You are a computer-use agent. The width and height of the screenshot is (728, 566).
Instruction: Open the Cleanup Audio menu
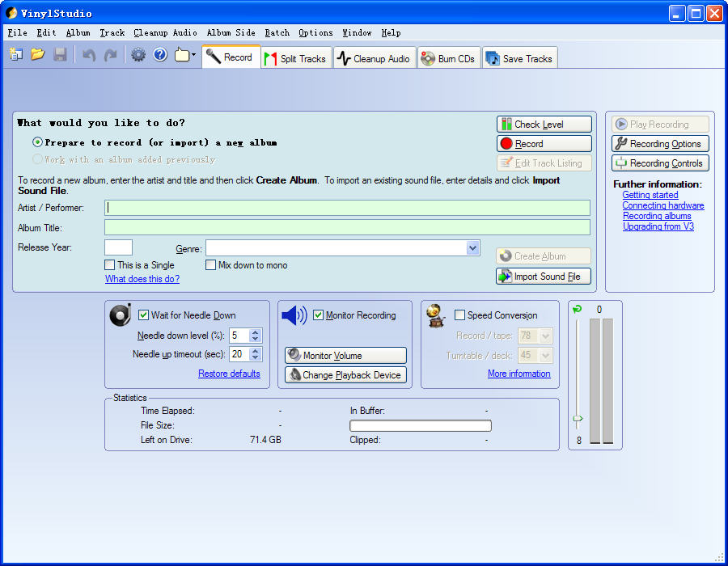click(165, 32)
